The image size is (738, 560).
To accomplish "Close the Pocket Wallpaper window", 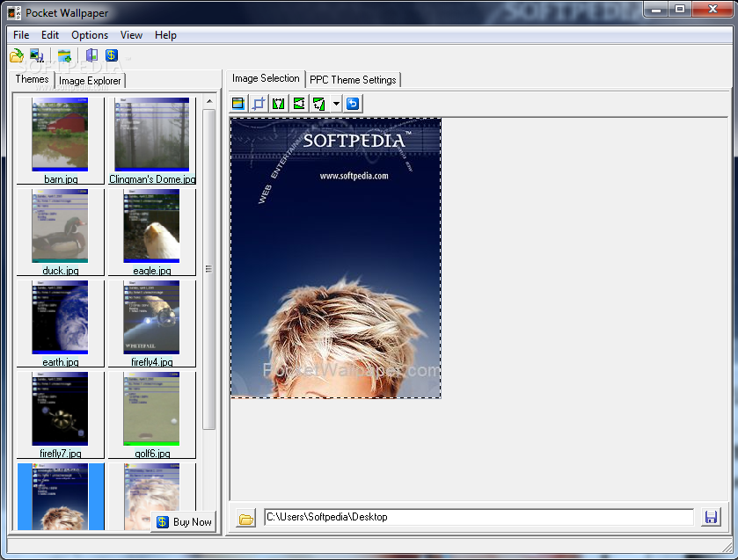I will [712, 10].
